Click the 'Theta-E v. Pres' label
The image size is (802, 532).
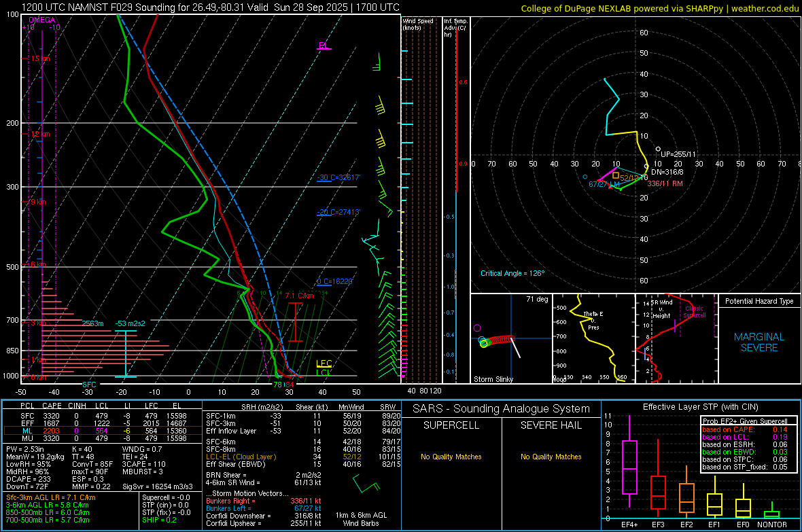coord(593,320)
